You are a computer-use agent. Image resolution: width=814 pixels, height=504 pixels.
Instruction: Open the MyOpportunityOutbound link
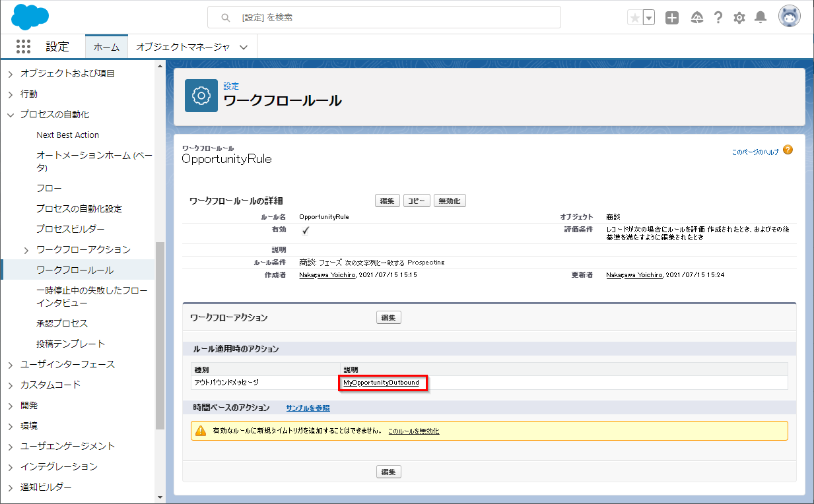pyautogui.click(x=381, y=383)
